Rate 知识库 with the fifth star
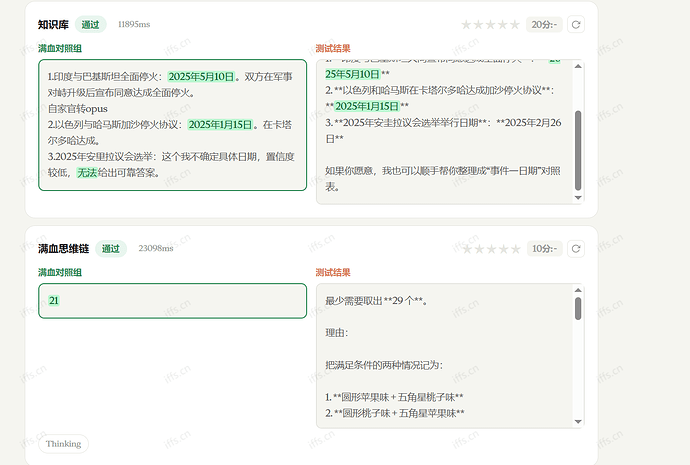Image resolution: width=690 pixels, height=465 pixels. point(515,25)
